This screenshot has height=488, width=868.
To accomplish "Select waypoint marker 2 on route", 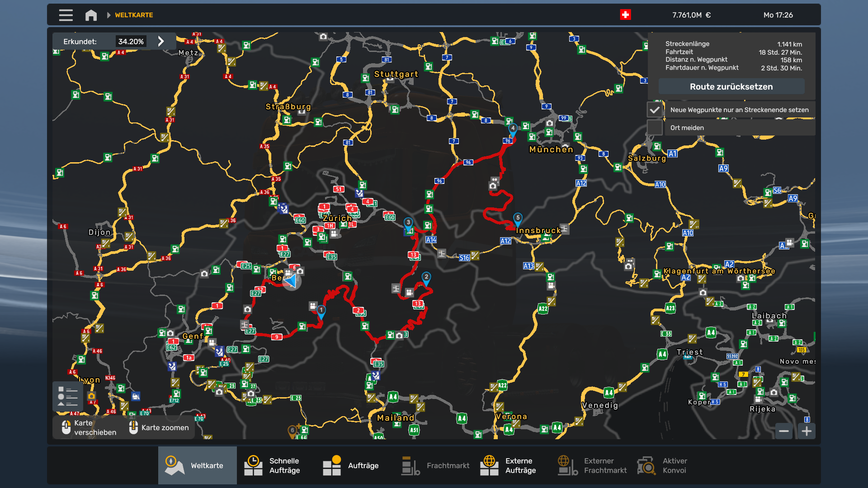I will 426,279.
